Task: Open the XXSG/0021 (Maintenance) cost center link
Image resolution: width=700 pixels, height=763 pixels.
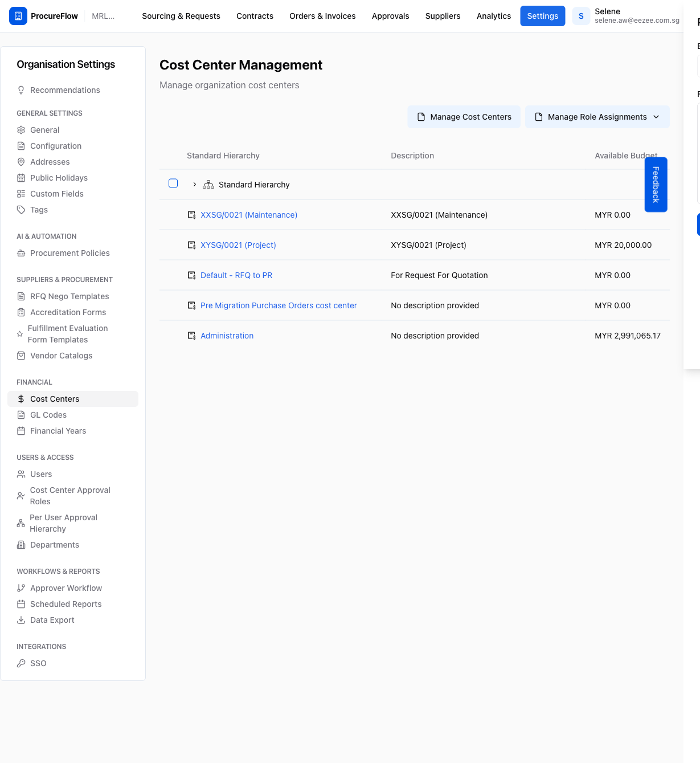Action: (x=249, y=215)
